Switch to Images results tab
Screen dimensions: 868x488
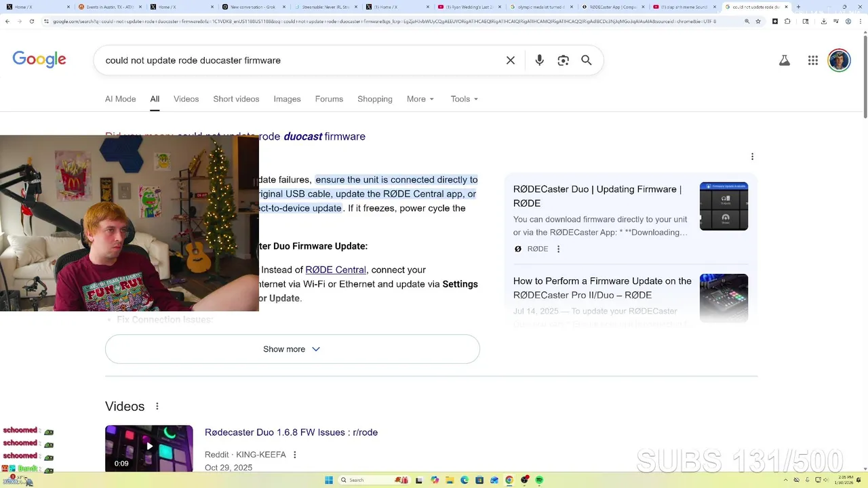pyautogui.click(x=287, y=99)
